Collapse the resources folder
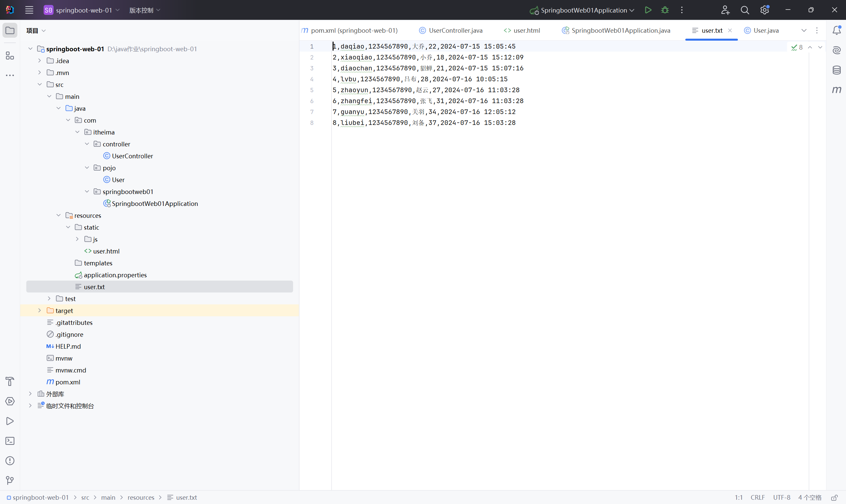Image resolution: width=846 pixels, height=504 pixels. click(59, 215)
